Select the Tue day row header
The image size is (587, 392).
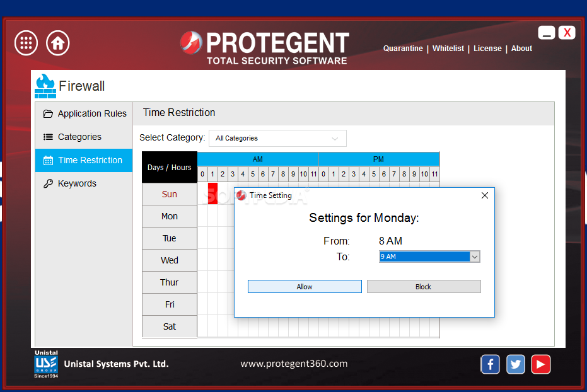(170, 238)
